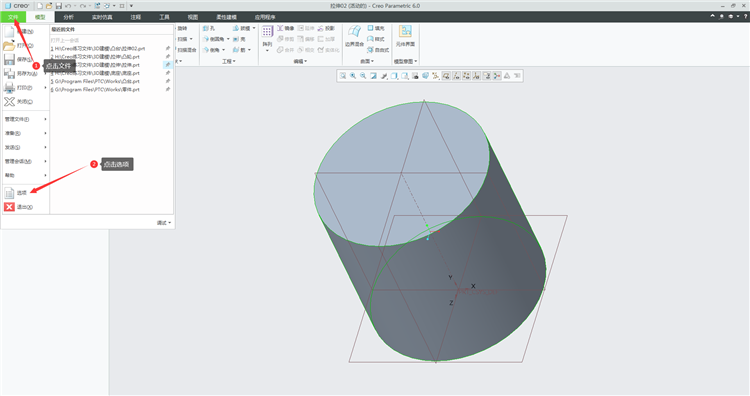Toggle plane display in graphics toolbar
This screenshot has width=750, height=396.
coord(446,76)
